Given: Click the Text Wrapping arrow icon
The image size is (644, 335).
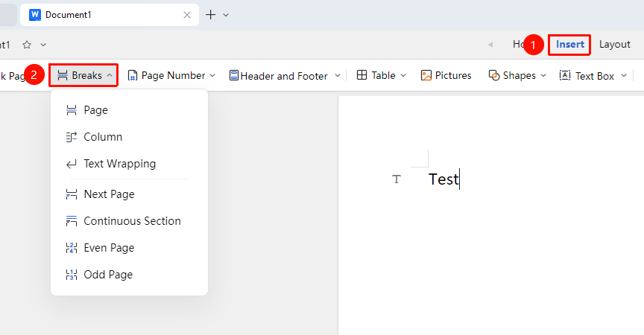Looking at the screenshot, I should 72,164.
